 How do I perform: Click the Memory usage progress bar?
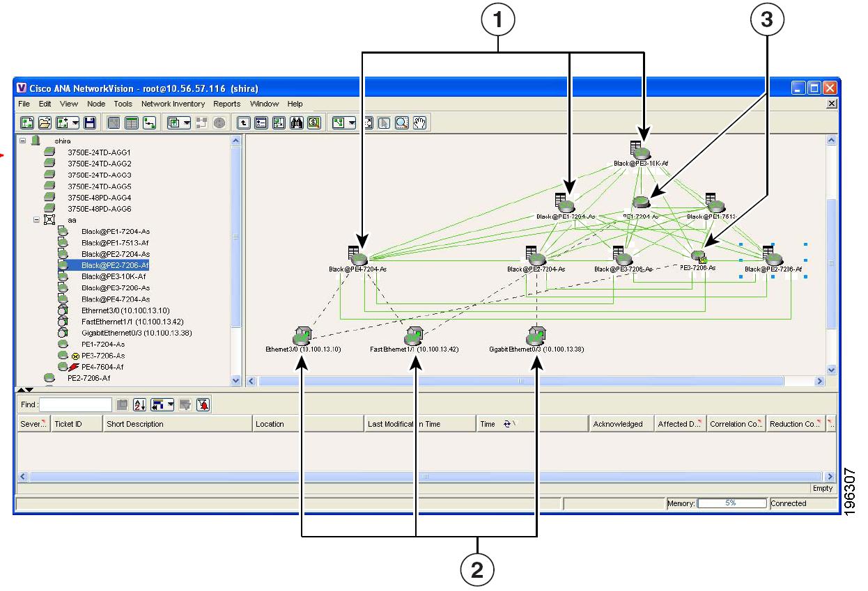(x=731, y=503)
